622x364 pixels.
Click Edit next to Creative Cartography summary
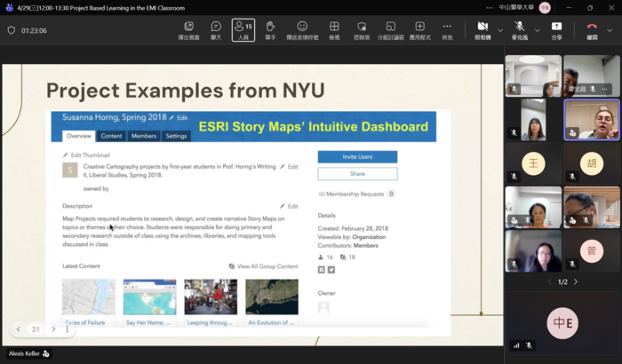289,167
